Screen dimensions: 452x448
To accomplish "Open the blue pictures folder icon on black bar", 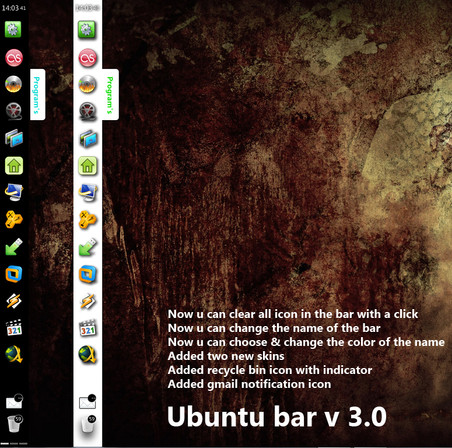I will point(14,138).
